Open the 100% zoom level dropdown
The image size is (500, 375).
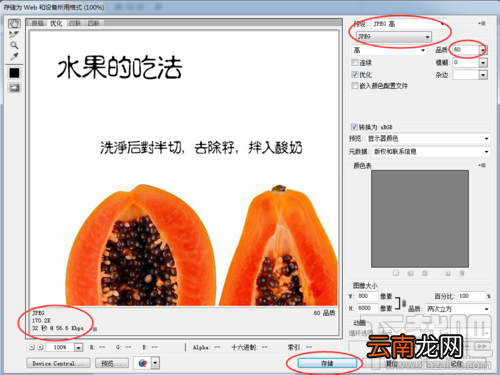tap(78, 347)
